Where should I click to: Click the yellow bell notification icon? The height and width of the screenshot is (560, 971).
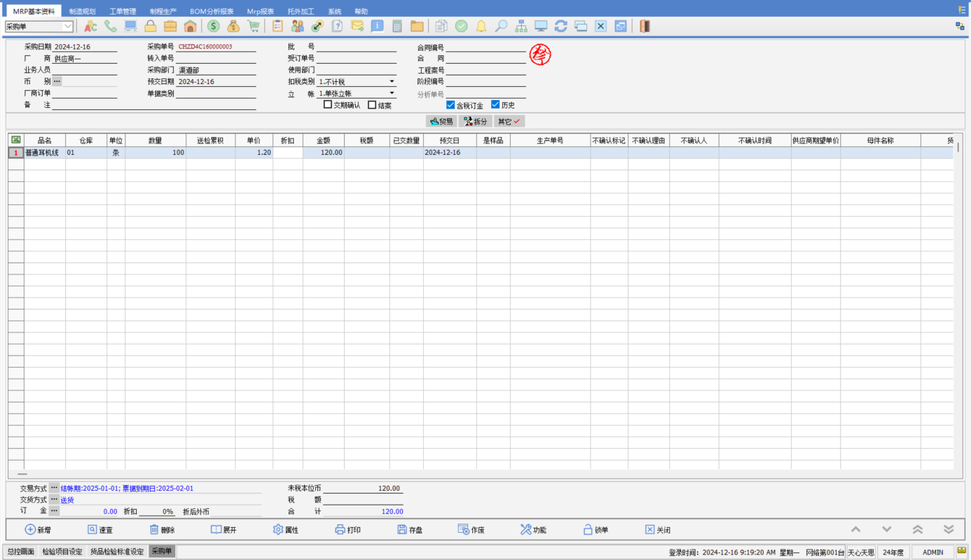481,26
